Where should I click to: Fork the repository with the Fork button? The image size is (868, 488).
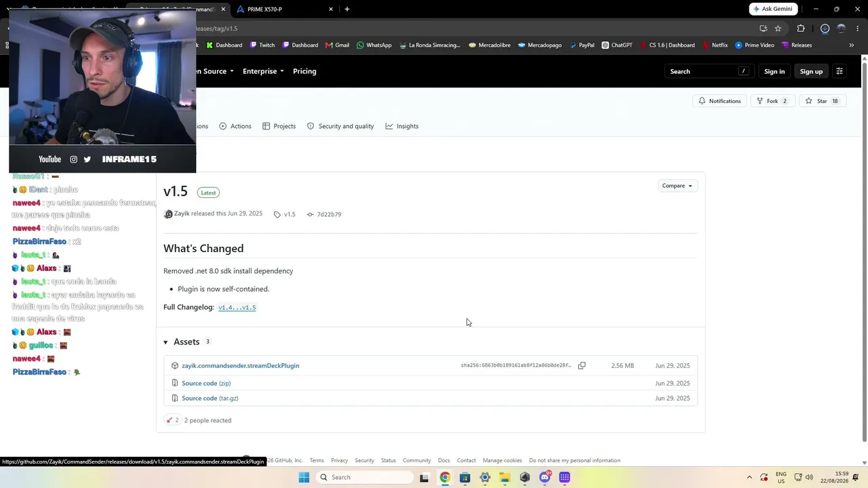772,101
